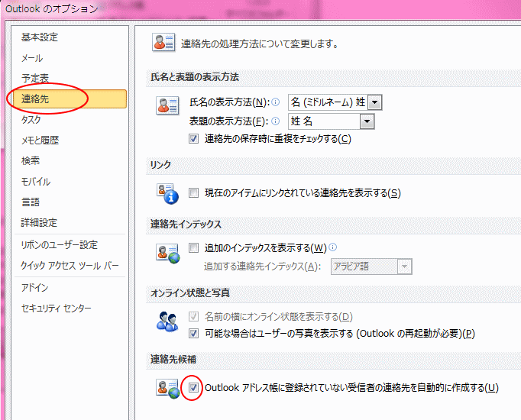
Task: Select モバイル in the sidebar
Action: (x=36, y=182)
